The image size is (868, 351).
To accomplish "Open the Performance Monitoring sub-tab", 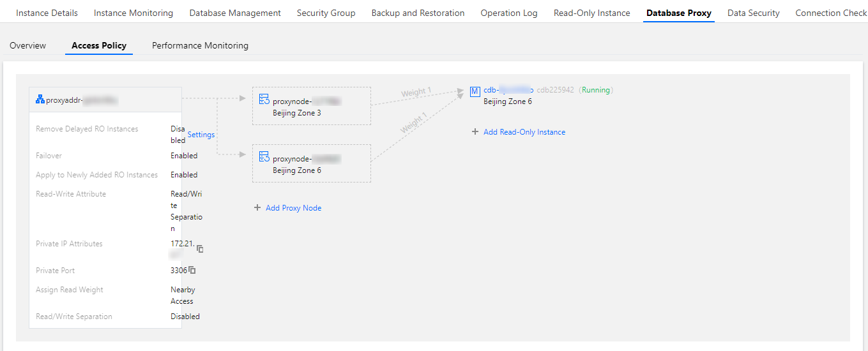I will click(201, 45).
